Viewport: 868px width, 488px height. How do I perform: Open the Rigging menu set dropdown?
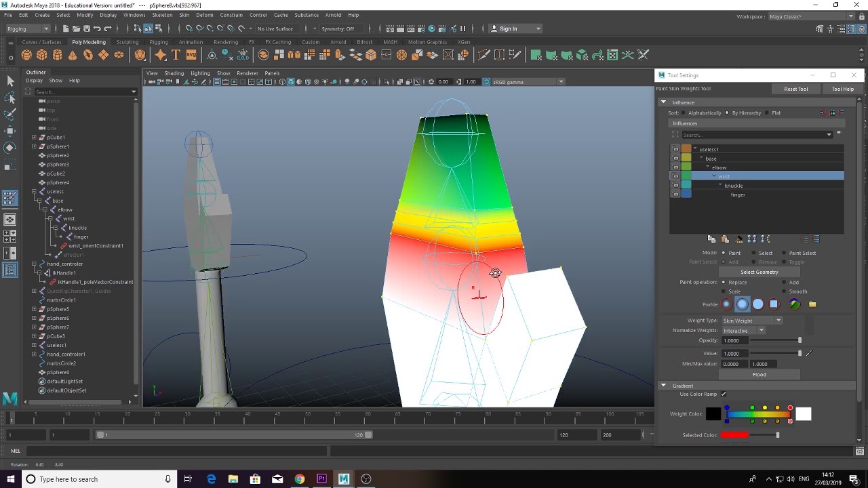click(x=28, y=28)
